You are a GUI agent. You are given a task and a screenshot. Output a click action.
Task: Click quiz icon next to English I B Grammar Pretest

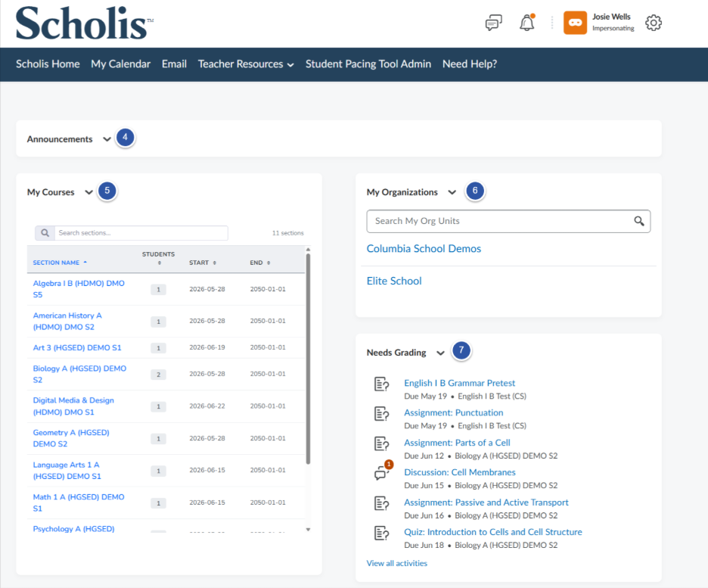(x=381, y=384)
